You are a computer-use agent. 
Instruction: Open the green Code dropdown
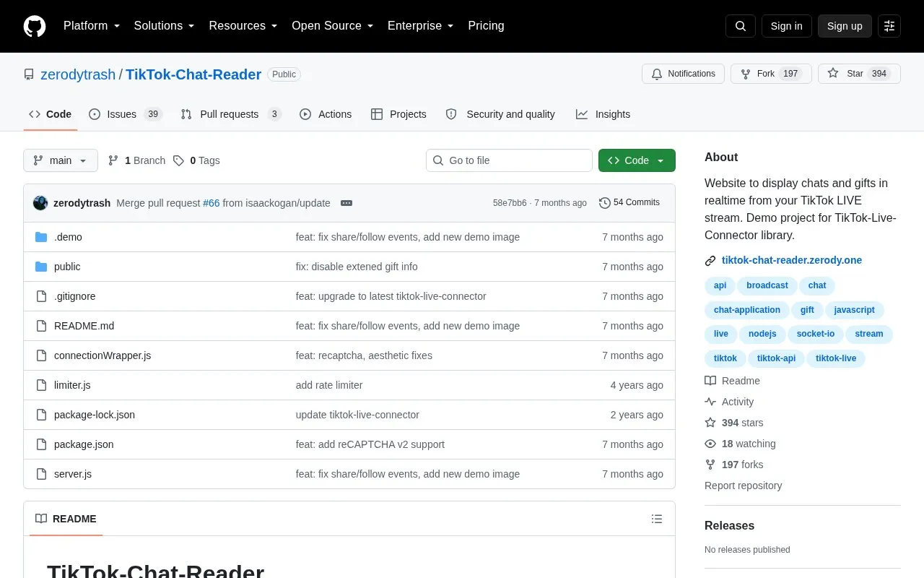tap(637, 160)
